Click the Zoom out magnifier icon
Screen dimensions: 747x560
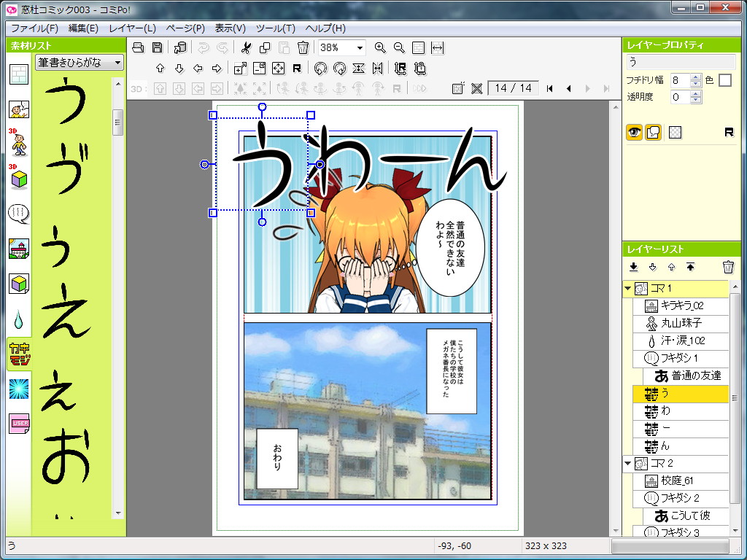pyautogui.click(x=399, y=47)
